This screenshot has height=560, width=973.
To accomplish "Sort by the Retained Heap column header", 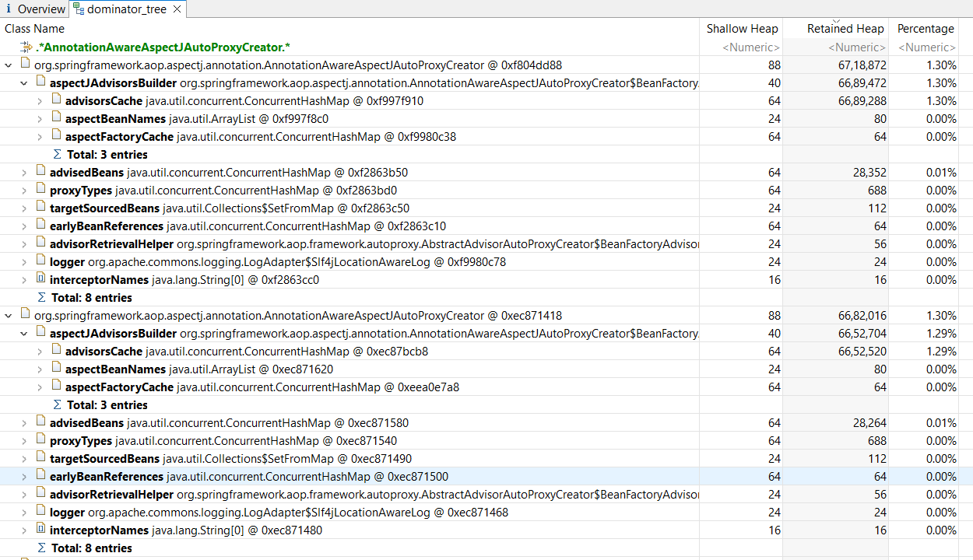I will (845, 28).
